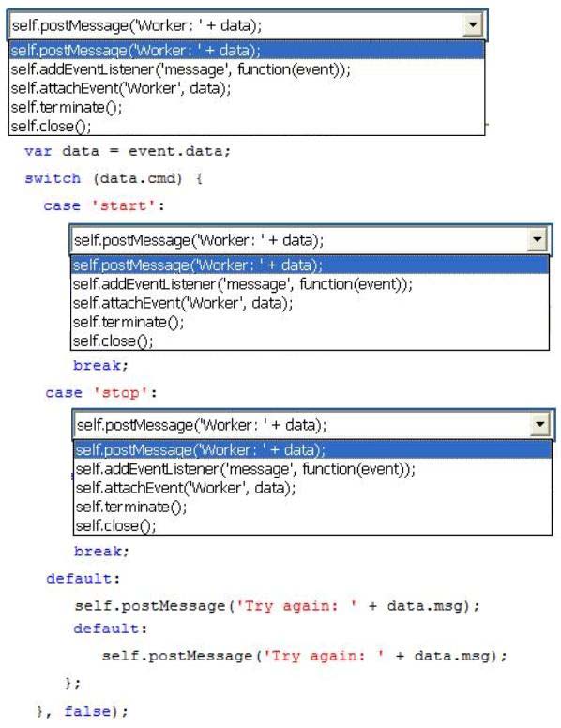Image resolution: width=561 pixels, height=728 pixels.
Task: Select highlighted self.postMessage in the 'stop' case list
Action: click(313, 450)
